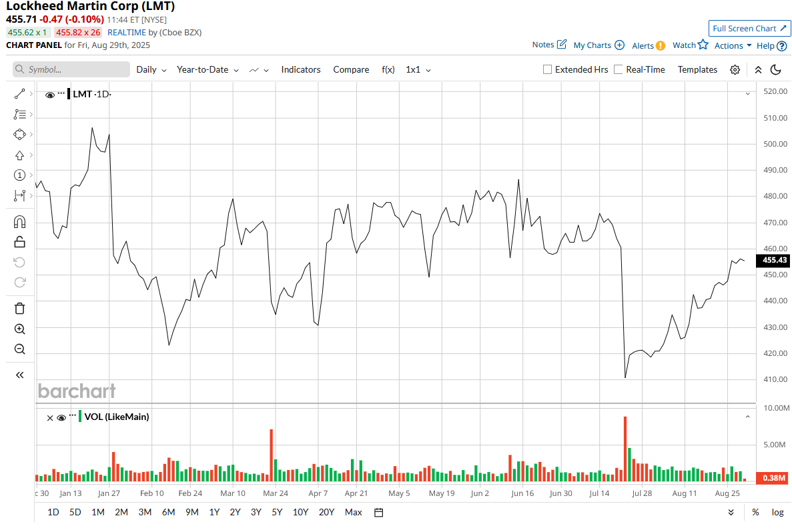Open Alerts warning icon
This screenshot has width=792, height=532.
pyautogui.click(x=660, y=46)
